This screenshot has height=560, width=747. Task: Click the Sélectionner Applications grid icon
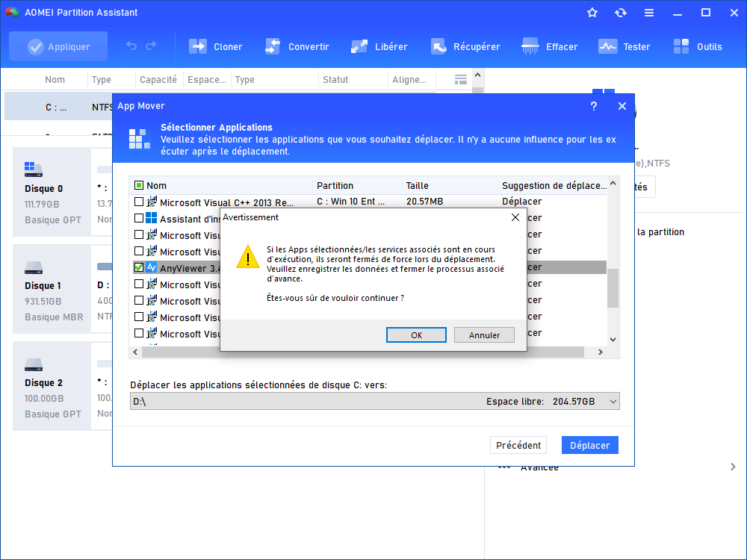pos(140,139)
